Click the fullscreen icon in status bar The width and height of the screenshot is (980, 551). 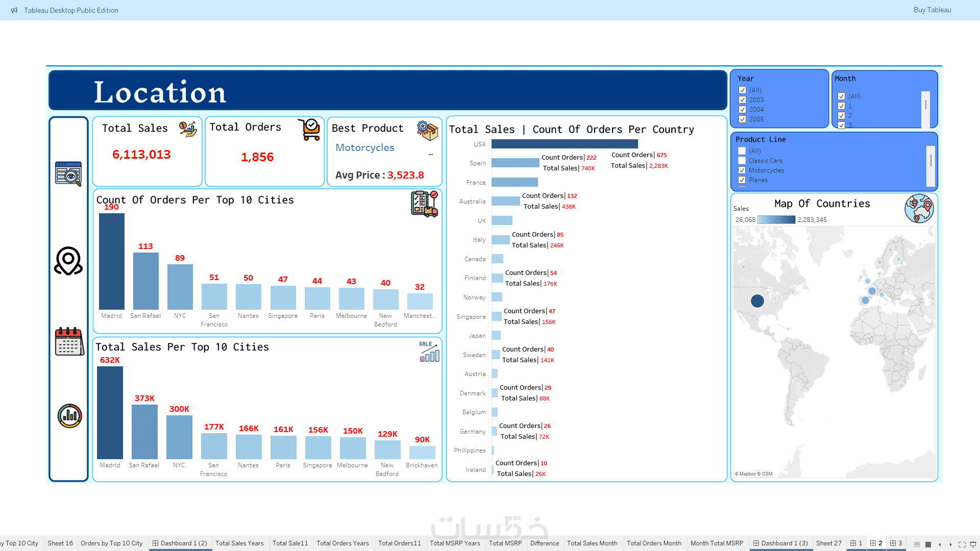(x=962, y=544)
